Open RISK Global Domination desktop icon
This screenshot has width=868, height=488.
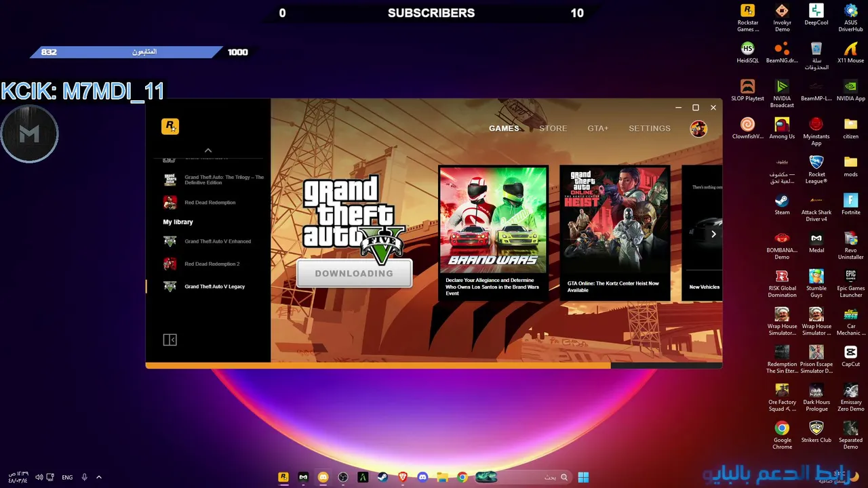click(782, 283)
